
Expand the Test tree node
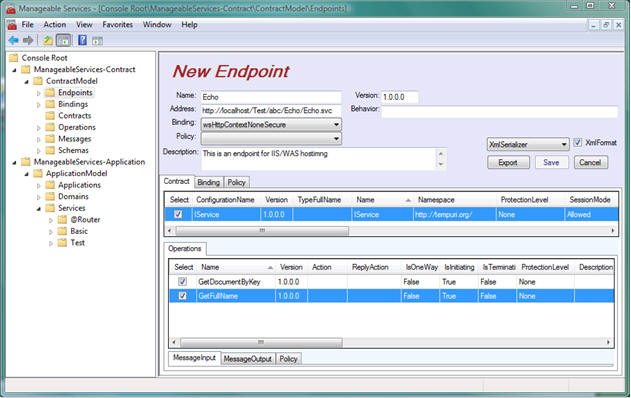pyautogui.click(x=51, y=243)
